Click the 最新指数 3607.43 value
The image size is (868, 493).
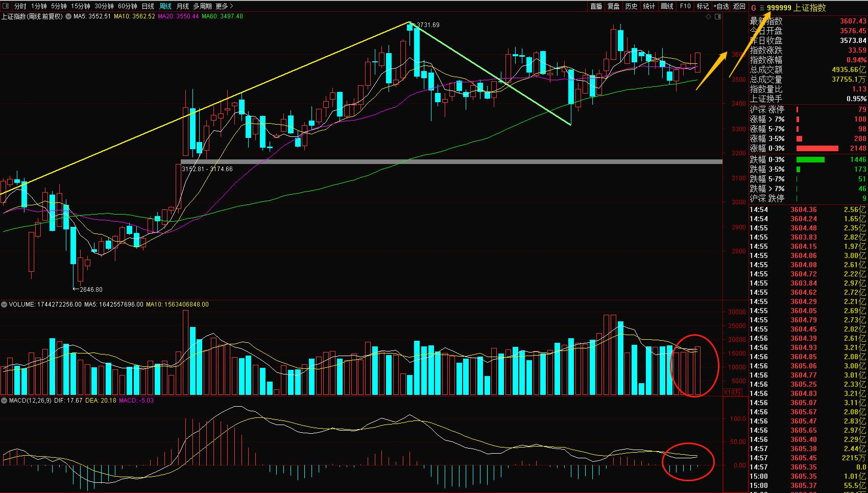click(x=853, y=21)
